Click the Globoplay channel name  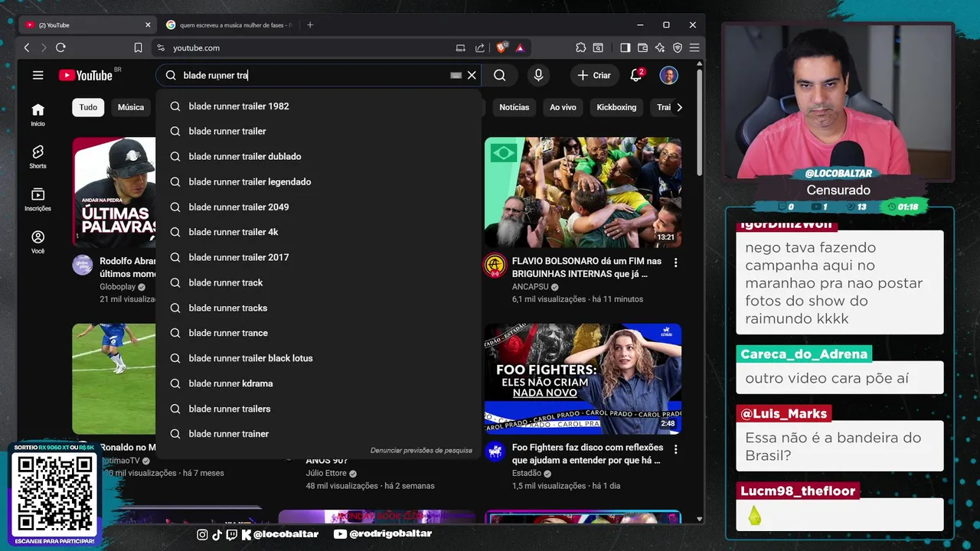(117, 287)
